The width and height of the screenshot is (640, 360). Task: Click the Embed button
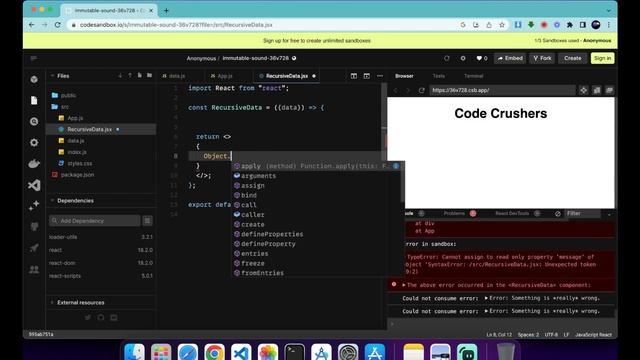[510, 58]
